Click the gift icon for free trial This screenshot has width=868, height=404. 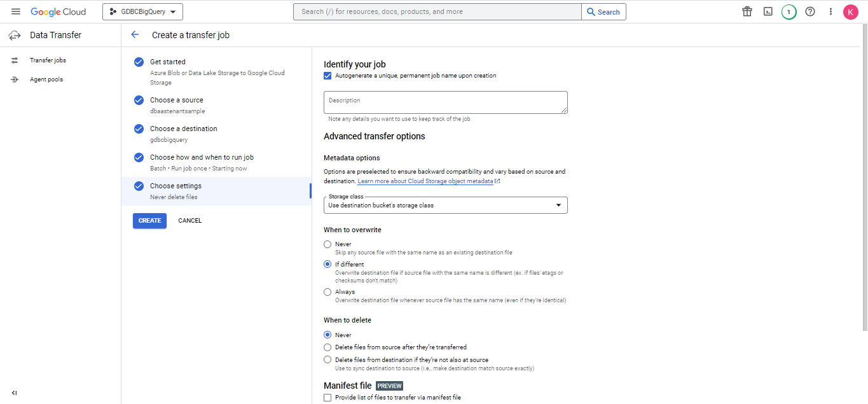747,11
